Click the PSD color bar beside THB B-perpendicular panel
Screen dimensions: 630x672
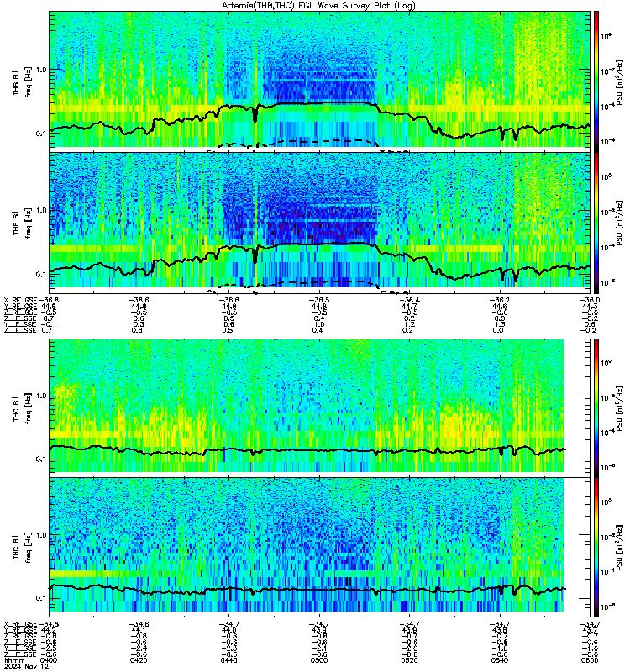596,81
